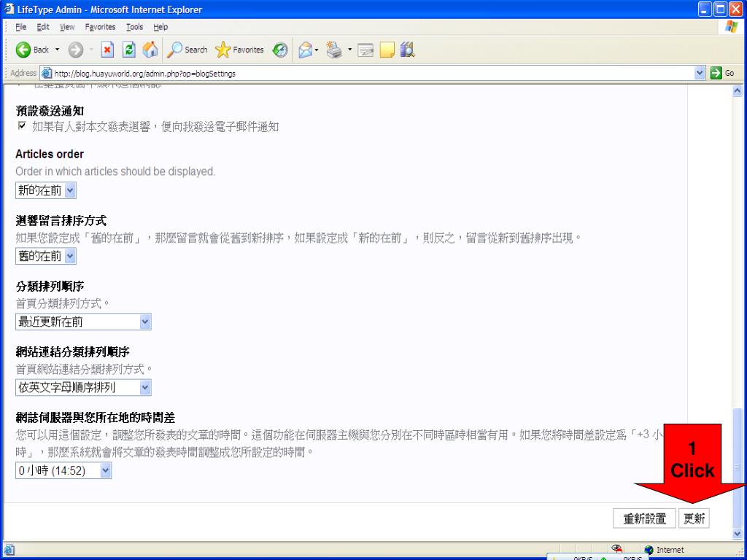Click the Research books icon
Viewport: 747px width, 560px height.
pyautogui.click(x=408, y=50)
